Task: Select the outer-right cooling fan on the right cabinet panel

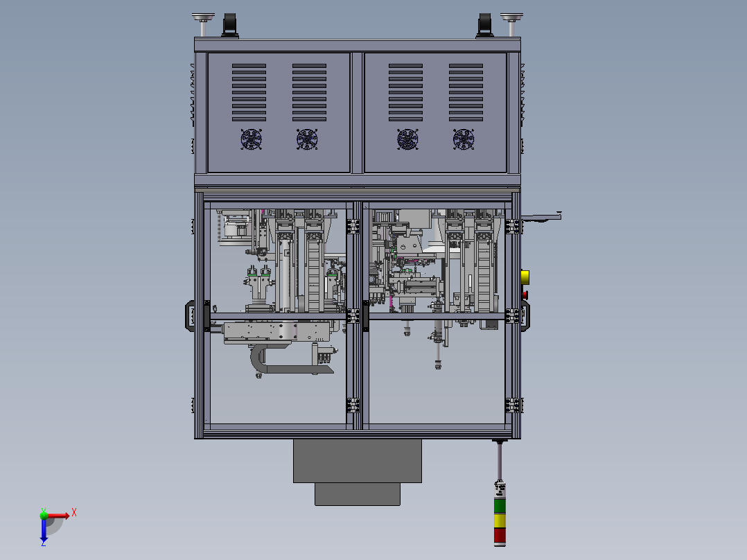Action: (x=464, y=139)
